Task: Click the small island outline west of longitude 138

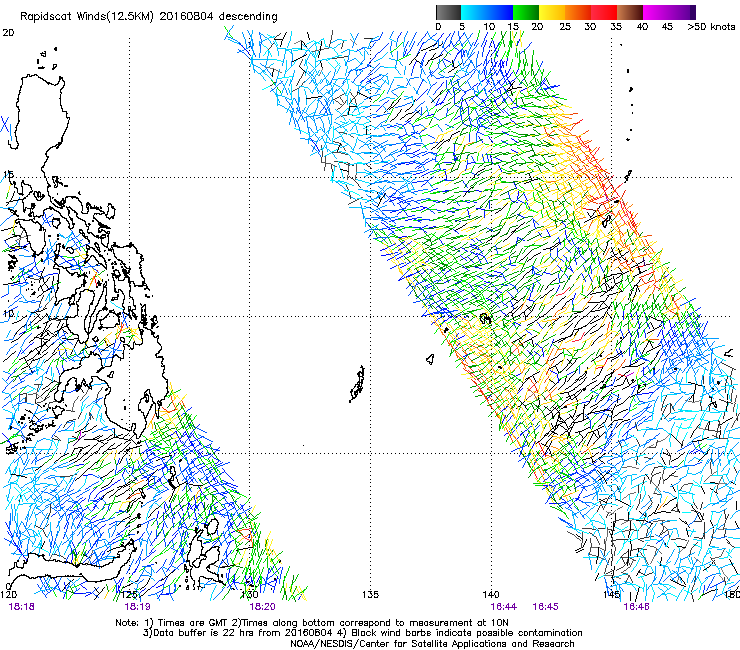Action: coord(430,360)
